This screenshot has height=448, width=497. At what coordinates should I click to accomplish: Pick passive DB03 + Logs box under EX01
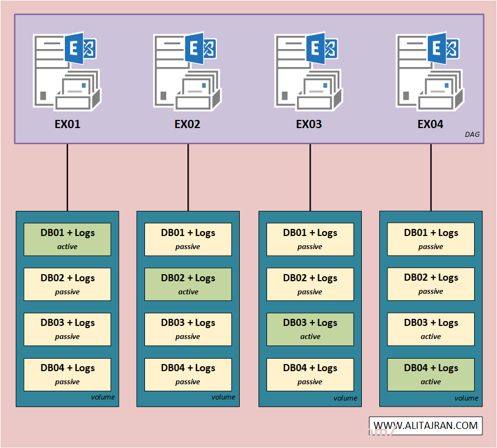pyautogui.click(x=68, y=329)
